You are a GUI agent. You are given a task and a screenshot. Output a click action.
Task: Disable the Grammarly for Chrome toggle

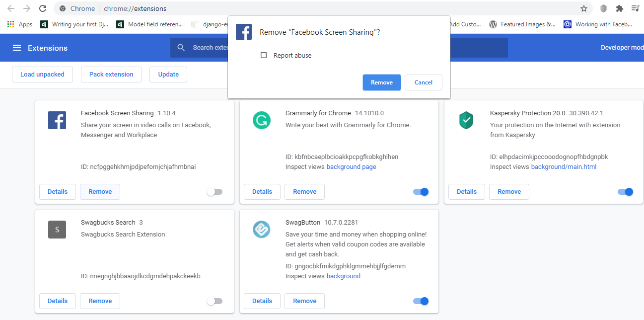coord(421,192)
